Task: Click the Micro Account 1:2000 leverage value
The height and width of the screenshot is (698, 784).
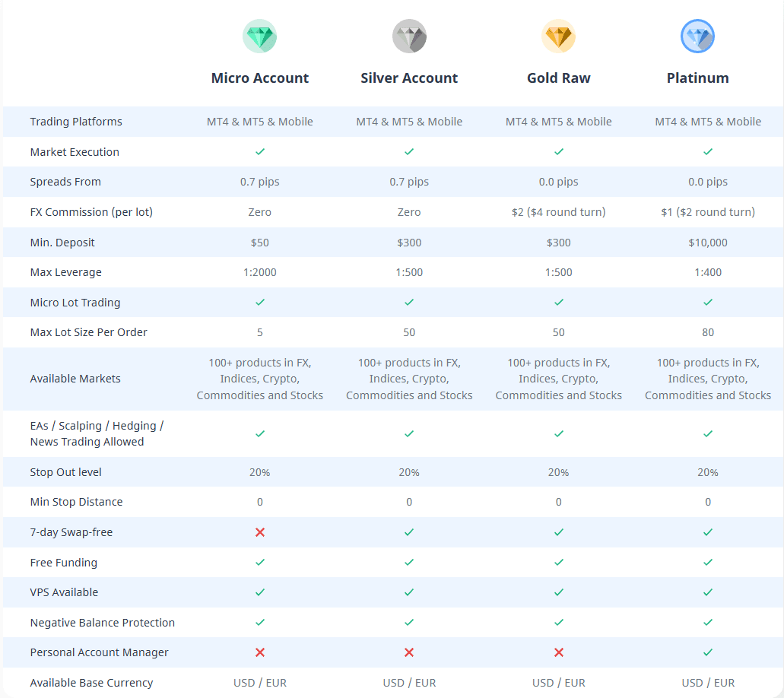Action: pos(260,272)
